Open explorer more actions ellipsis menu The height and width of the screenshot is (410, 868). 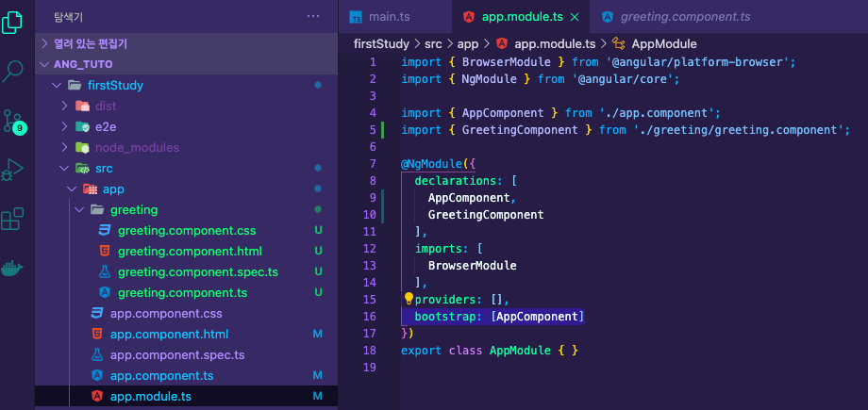[x=313, y=17]
